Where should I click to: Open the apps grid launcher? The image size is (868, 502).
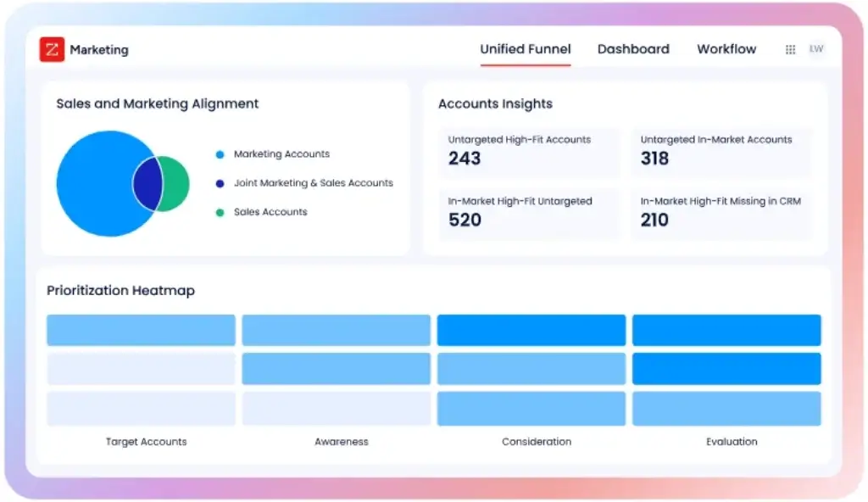point(791,48)
